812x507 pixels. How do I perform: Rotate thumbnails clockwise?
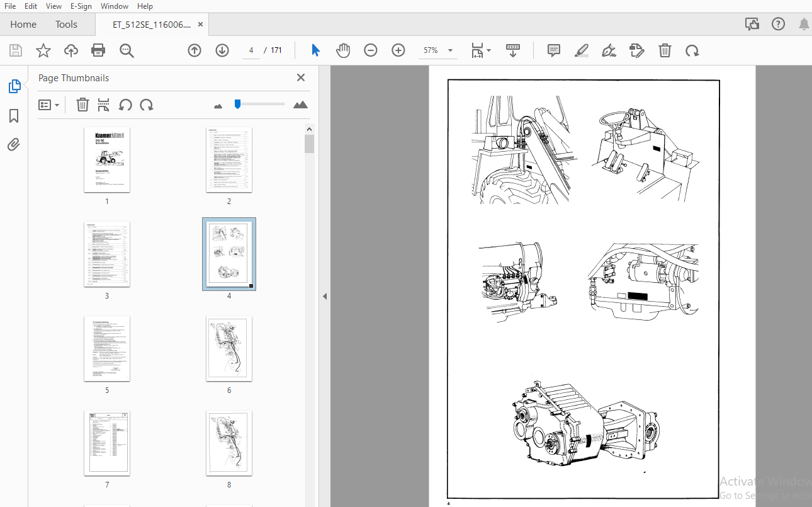point(147,105)
